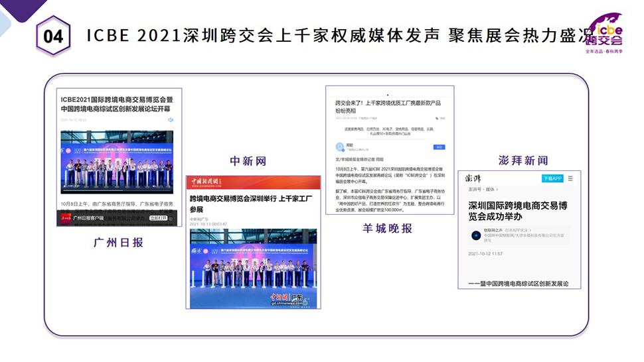644x362 pixels.
Task: Select the 澎湃新闻 caption label
Action: [x=523, y=160]
